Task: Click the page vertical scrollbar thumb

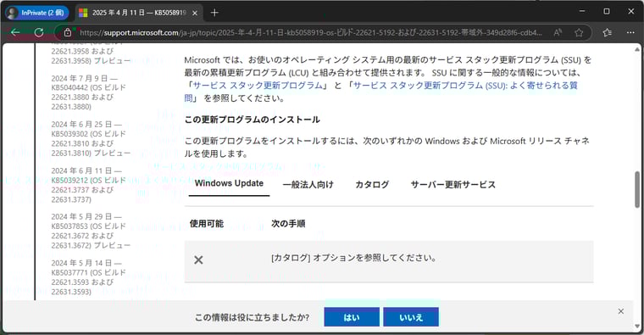Action: (x=637, y=189)
